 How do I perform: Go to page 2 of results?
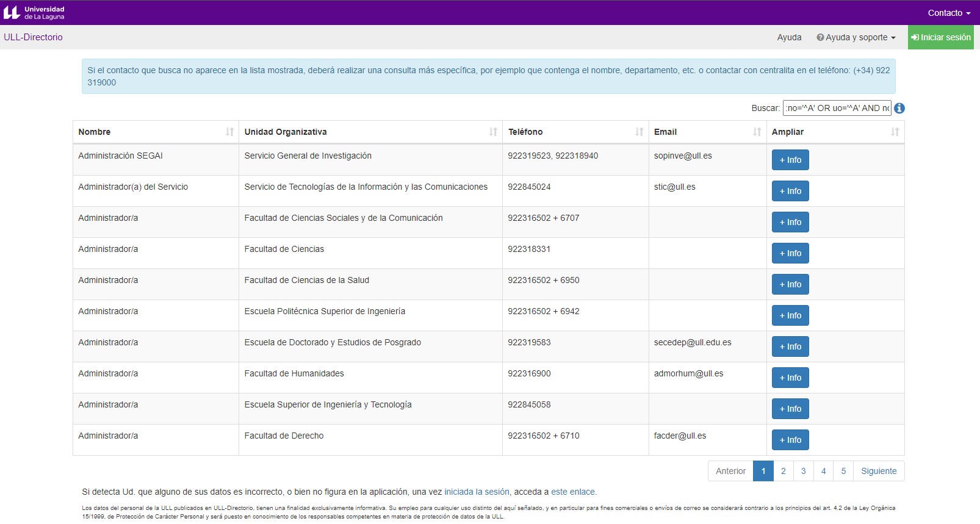coord(783,471)
